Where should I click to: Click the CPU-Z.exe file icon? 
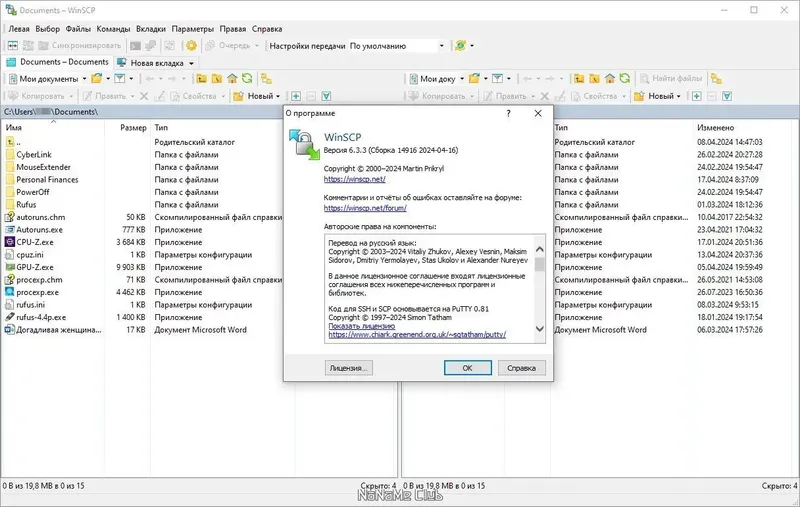coord(10,242)
